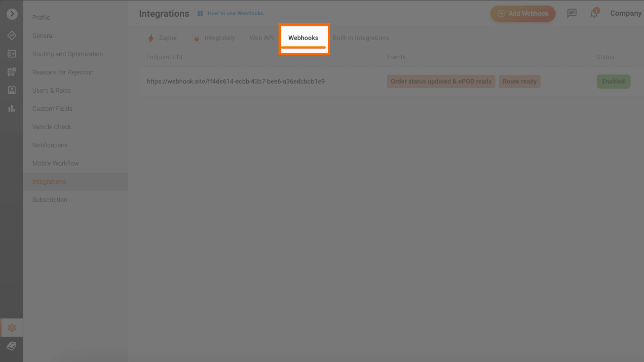Image resolution: width=644 pixels, height=362 pixels.
Task: Click the Add Webhook button
Action: click(523, 14)
